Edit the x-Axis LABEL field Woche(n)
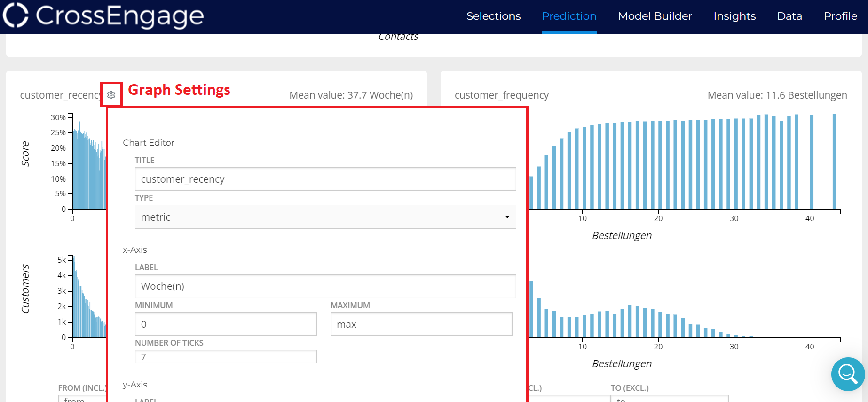 click(x=325, y=286)
